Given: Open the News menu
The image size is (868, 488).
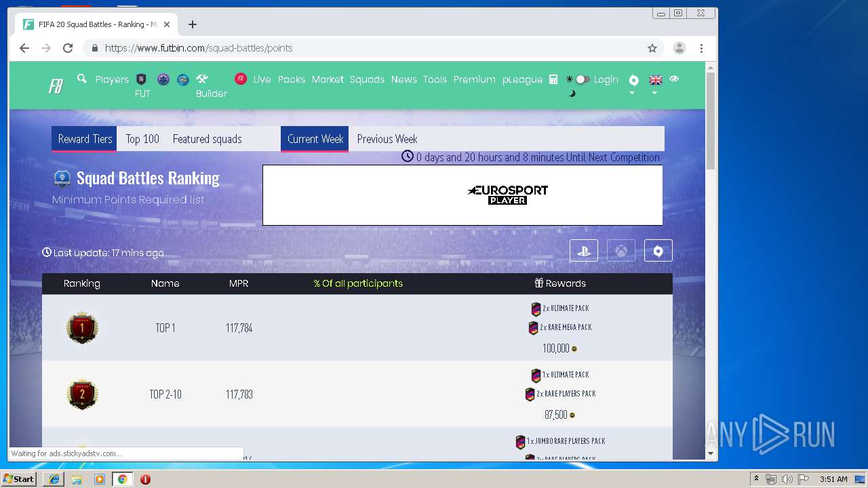Looking at the screenshot, I should click(x=403, y=79).
